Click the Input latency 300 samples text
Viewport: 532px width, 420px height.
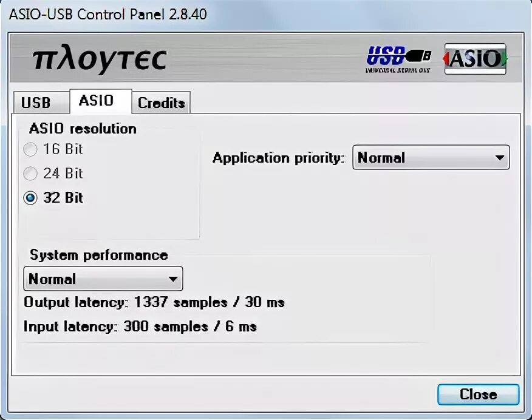point(140,326)
